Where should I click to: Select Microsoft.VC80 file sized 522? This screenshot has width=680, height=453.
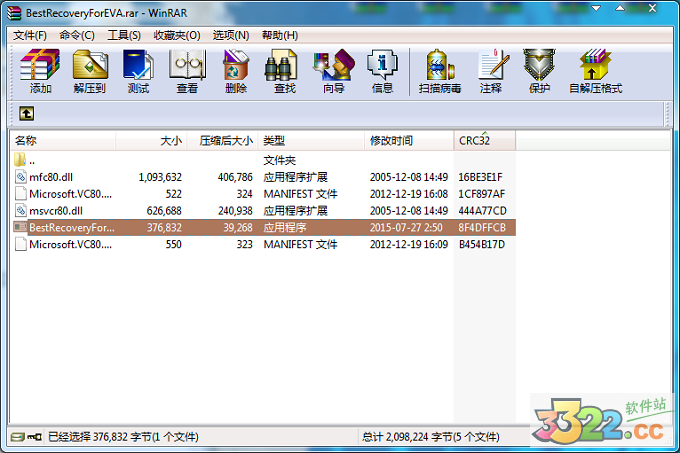pos(70,194)
